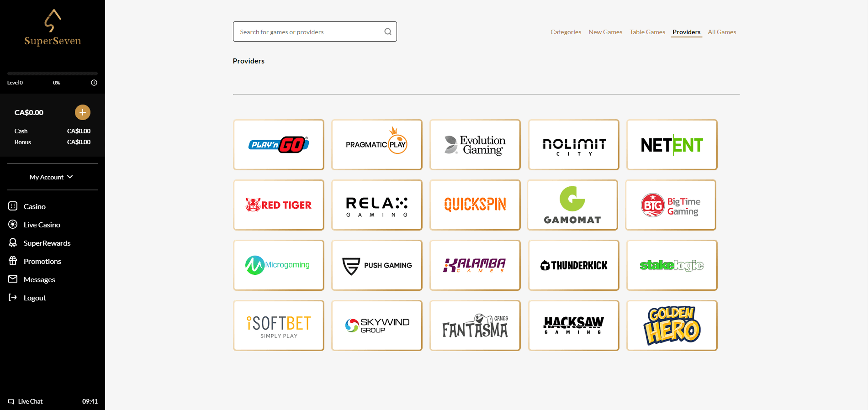Click the Logout link
Viewport: 868px width, 410px height.
(x=35, y=298)
